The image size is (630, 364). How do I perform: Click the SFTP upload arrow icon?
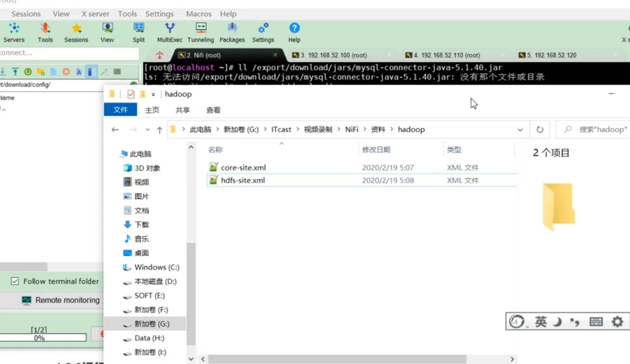coord(15,72)
